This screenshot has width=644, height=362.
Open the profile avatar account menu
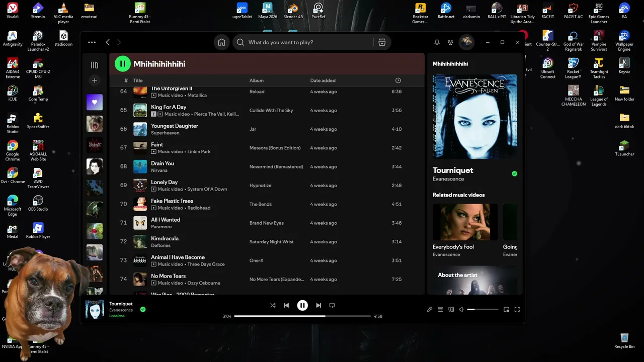click(x=466, y=42)
